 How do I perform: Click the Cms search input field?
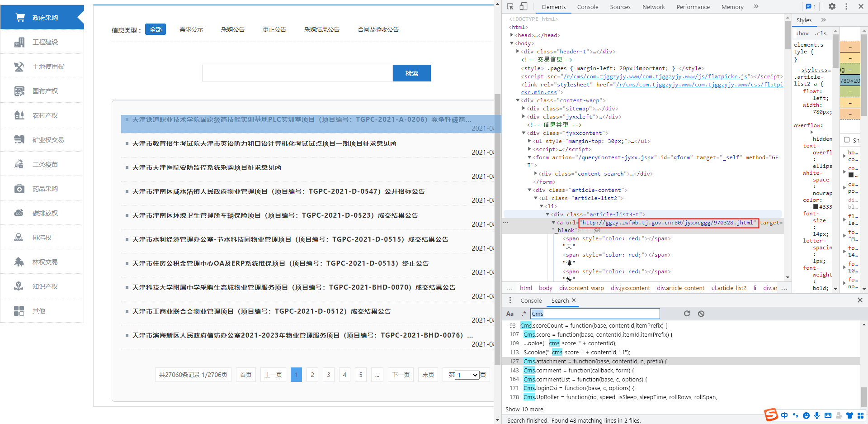(595, 314)
